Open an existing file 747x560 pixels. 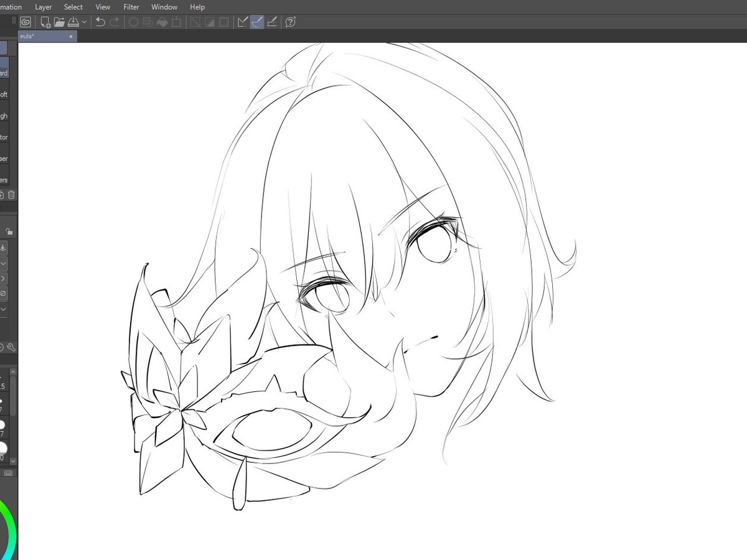click(59, 22)
